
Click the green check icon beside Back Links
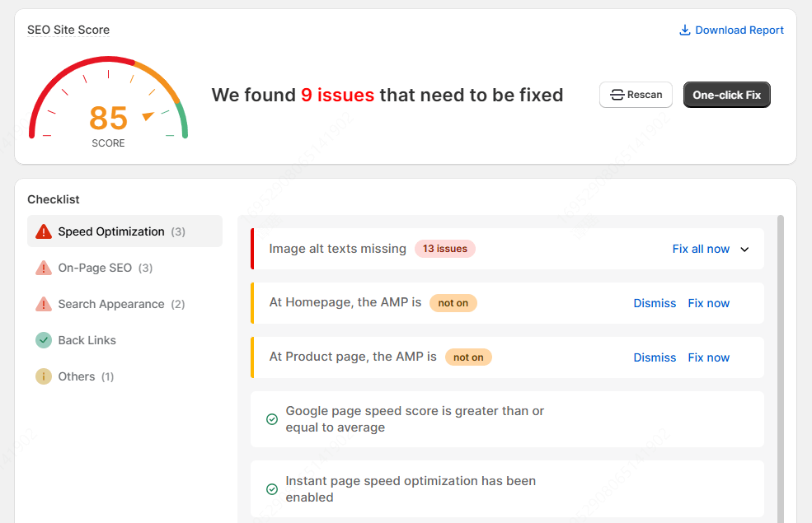tap(44, 340)
